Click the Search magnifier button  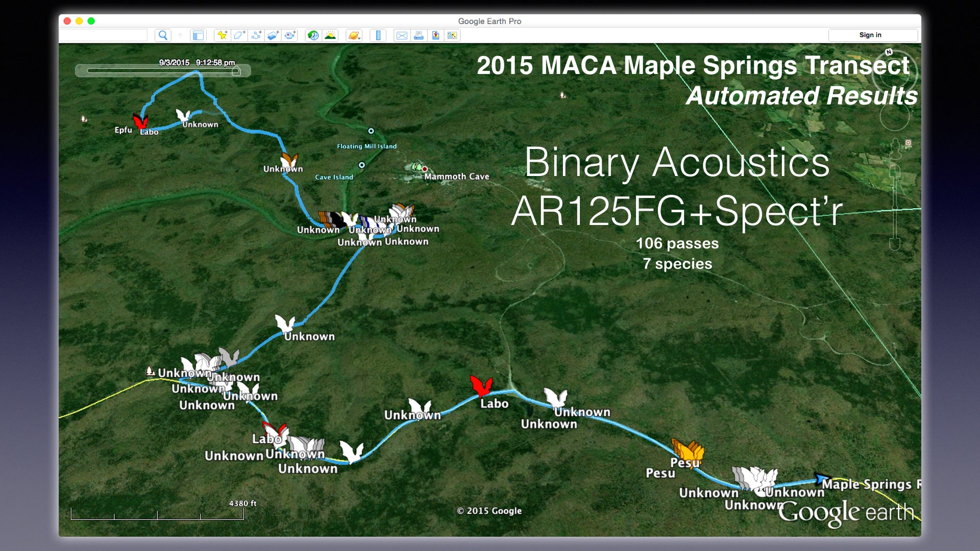pyautogui.click(x=163, y=35)
